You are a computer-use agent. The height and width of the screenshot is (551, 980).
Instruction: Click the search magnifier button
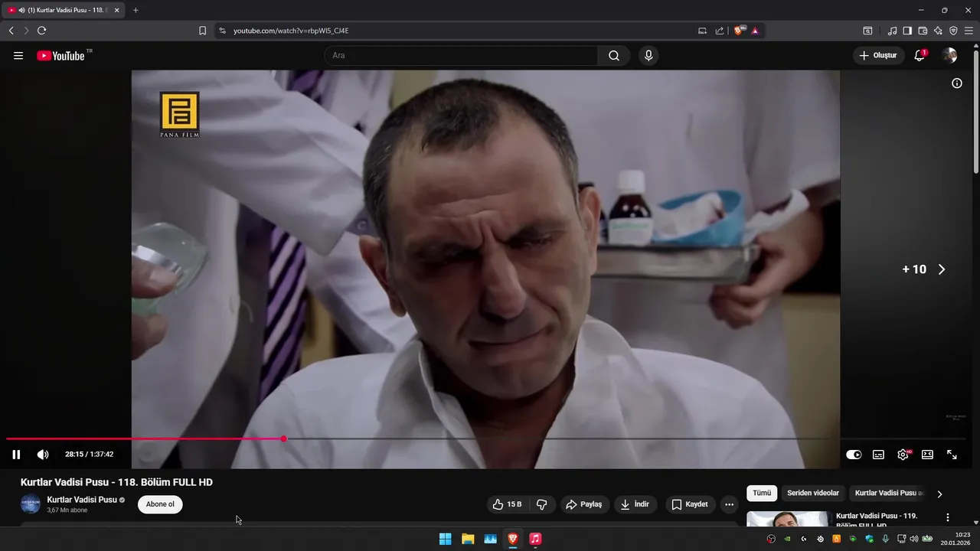point(614,56)
